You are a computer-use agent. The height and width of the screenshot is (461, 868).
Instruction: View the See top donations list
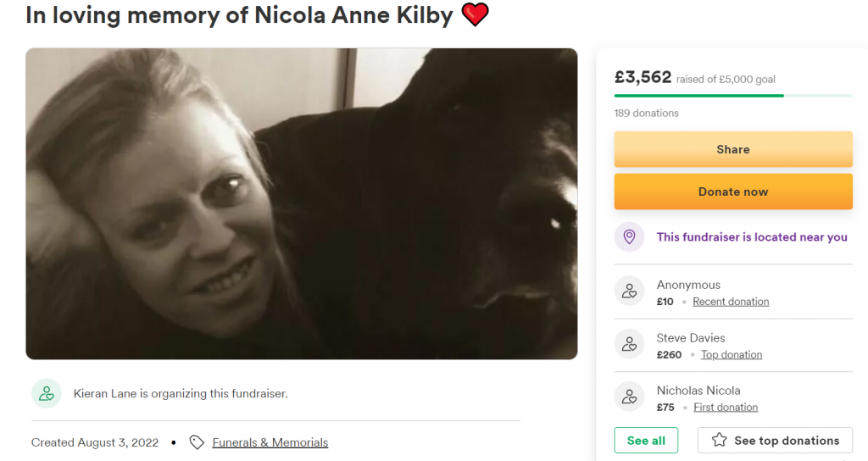coord(775,441)
